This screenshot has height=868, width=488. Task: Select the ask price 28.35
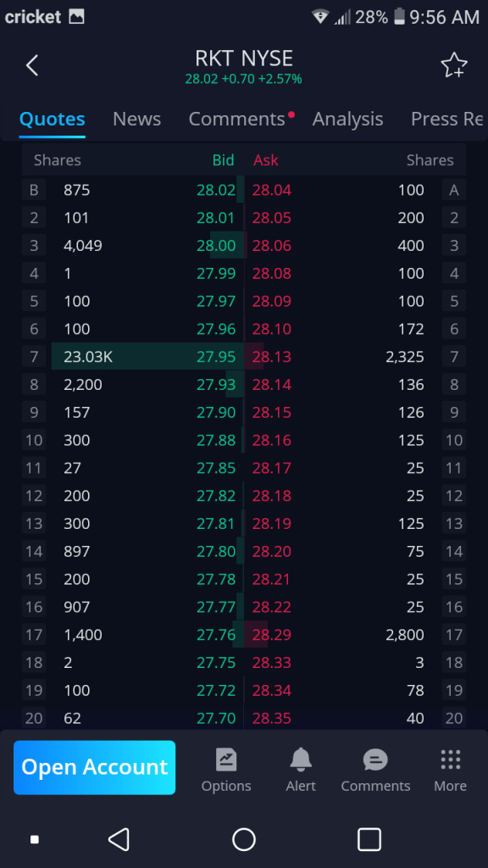pyautogui.click(x=272, y=719)
